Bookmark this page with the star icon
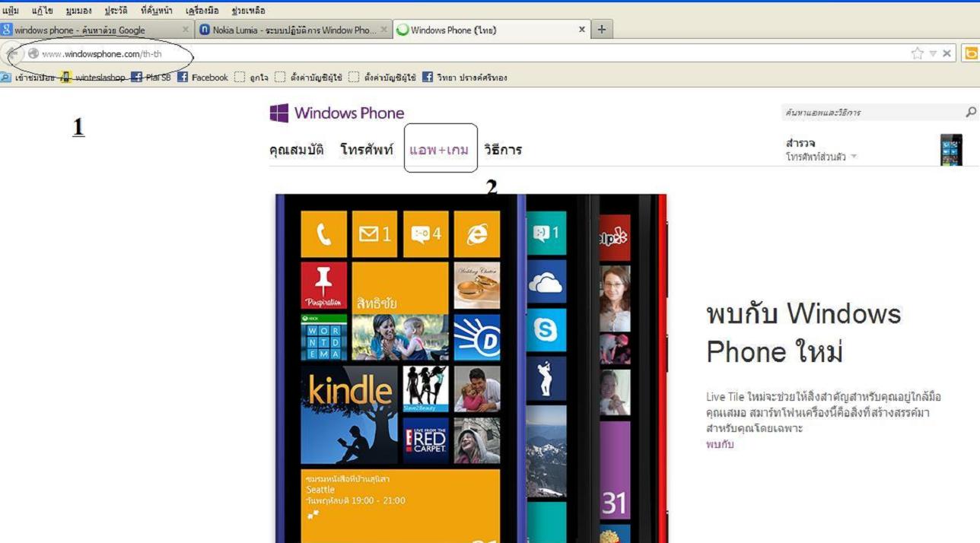980x543 pixels. pos(918,53)
